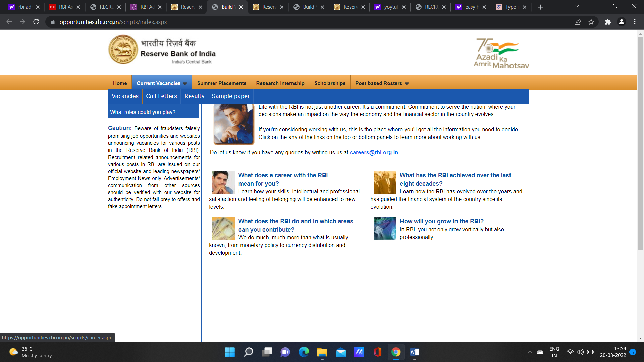644x362 pixels.
Task: Open Microsoft Edge from taskbar
Action: [304, 352]
